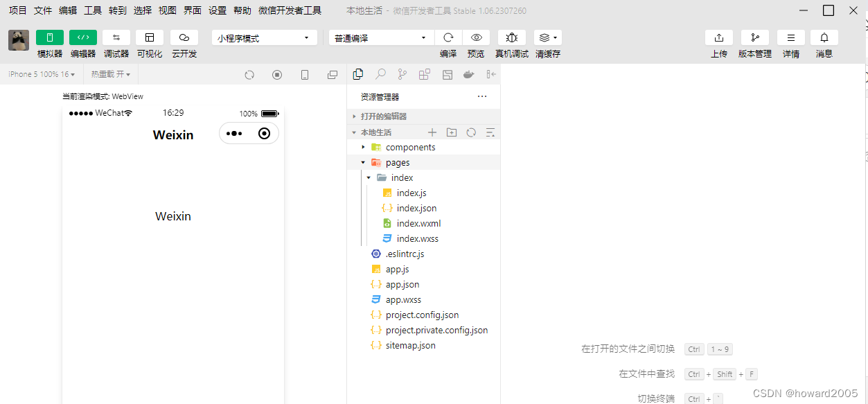Screen dimensions: 868x404
Task: Open the 选择 menu
Action: tap(143, 10)
